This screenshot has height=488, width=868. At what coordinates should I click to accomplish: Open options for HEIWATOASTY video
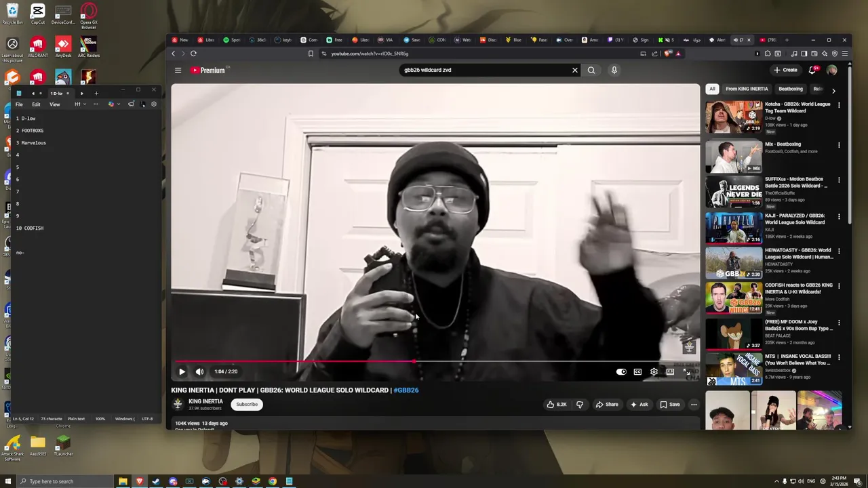click(x=839, y=251)
